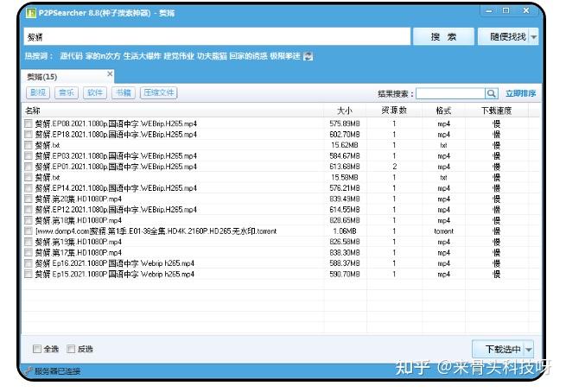Check the EP12.2021.1080p mp4 file checkbox
Image resolution: width=566 pixels, height=392 pixels.
[x=29, y=210]
